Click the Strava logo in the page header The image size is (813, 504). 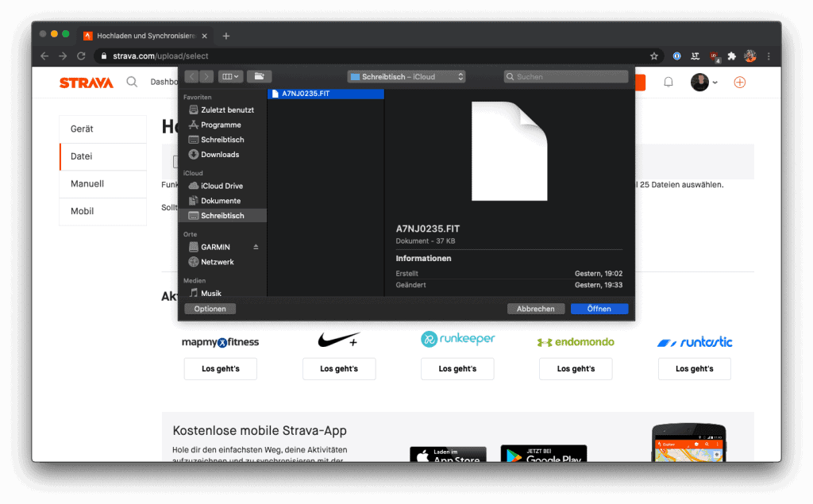pyautogui.click(x=86, y=83)
